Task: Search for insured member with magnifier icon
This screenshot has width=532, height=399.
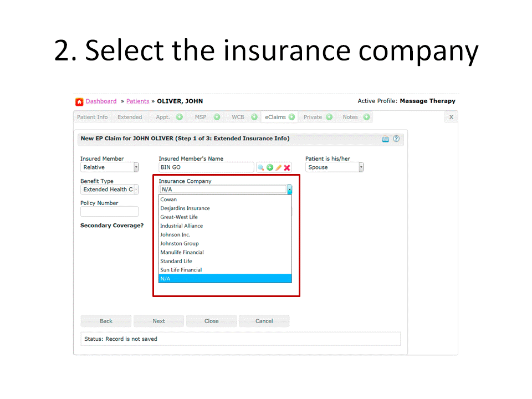Action: [260, 167]
